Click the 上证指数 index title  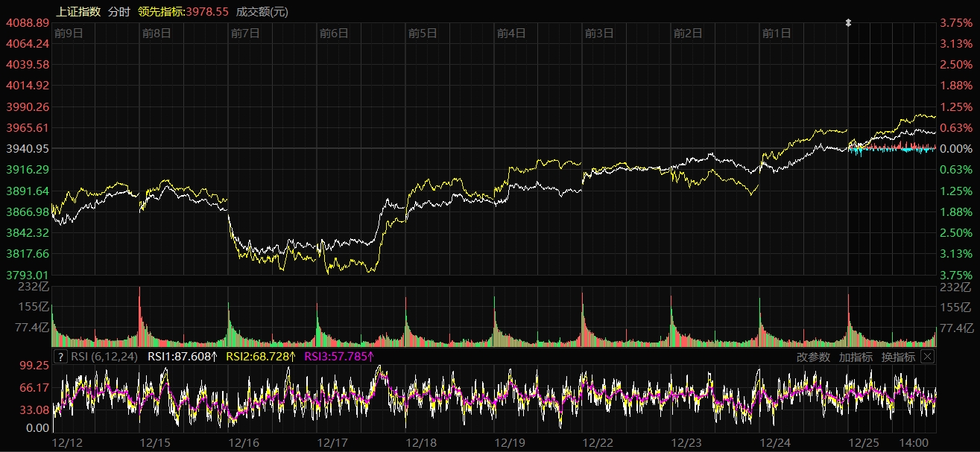click(78, 11)
